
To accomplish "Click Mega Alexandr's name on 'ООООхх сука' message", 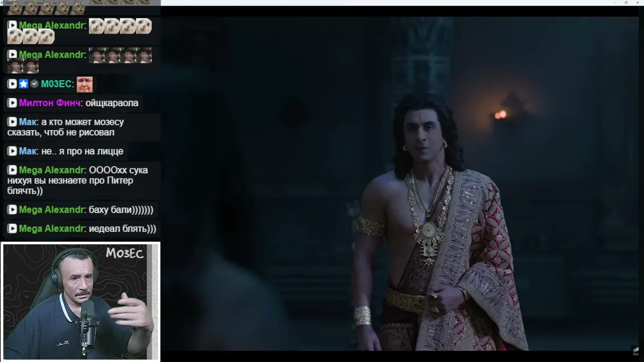I will point(52,170).
